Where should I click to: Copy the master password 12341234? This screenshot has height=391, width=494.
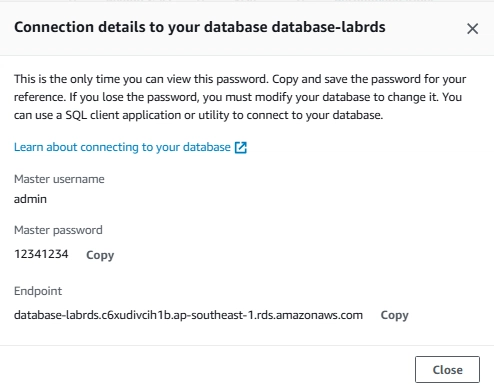(100, 255)
